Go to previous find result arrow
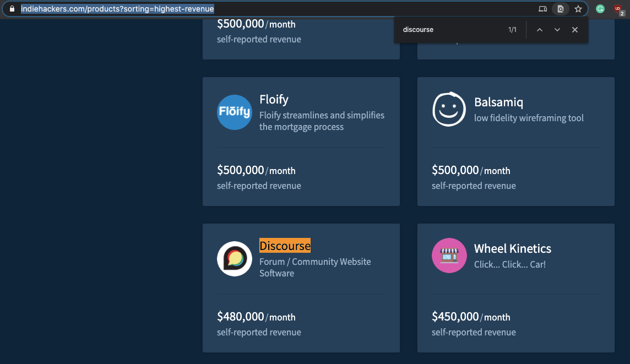Image resolution: width=630 pixels, height=364 pixels. [x=540, y=30]
